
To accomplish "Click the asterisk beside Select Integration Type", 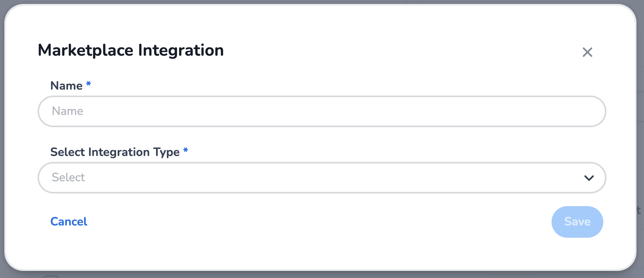I will (185, 150).
